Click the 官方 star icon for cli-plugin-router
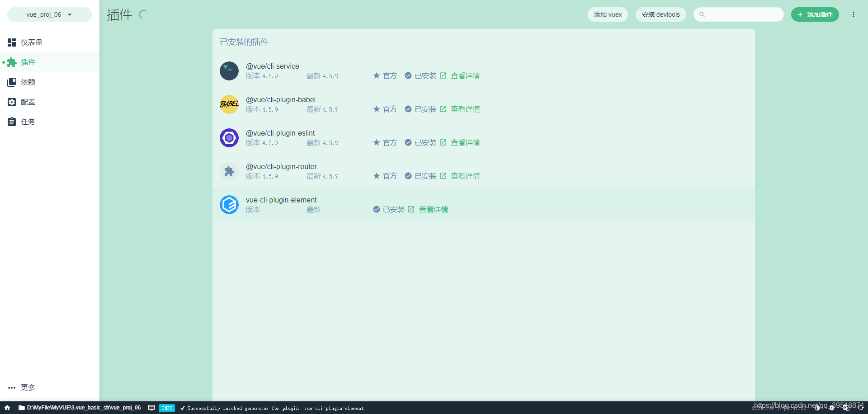The image size is (868, 414). pyautogui.click(x=377, y=176)
